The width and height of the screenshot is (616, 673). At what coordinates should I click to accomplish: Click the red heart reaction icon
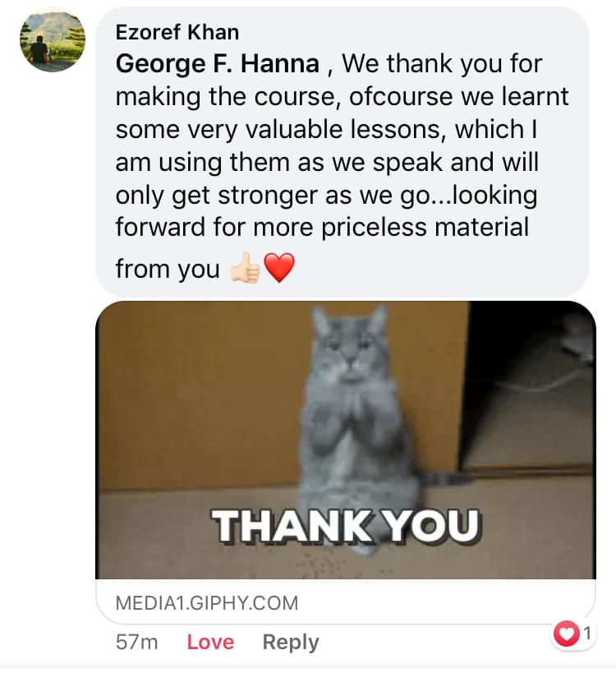point(566,634)
